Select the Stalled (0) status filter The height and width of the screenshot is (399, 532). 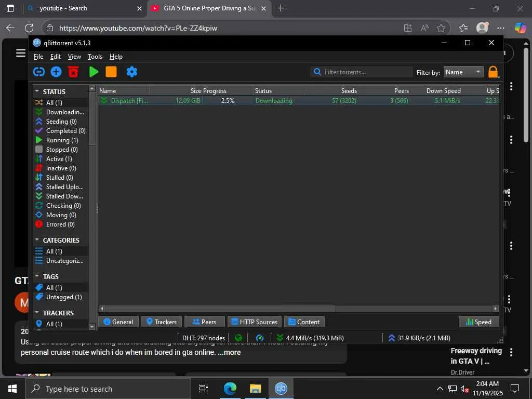pyautogui.click(x=60, y=178)
